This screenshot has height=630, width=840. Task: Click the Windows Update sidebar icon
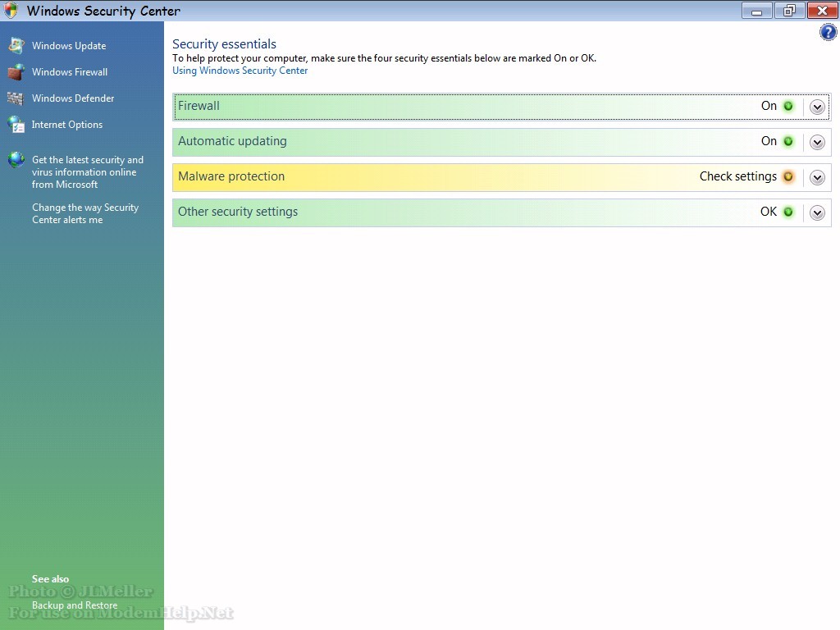tap(16, 46)
